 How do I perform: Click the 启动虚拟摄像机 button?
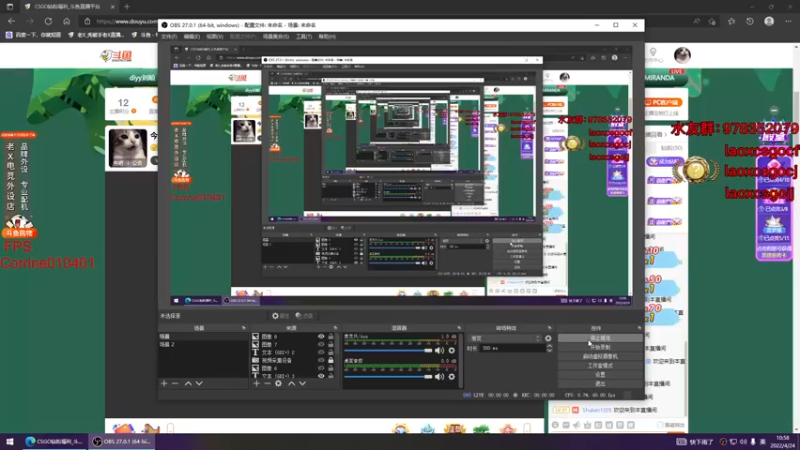pos(600,357)
